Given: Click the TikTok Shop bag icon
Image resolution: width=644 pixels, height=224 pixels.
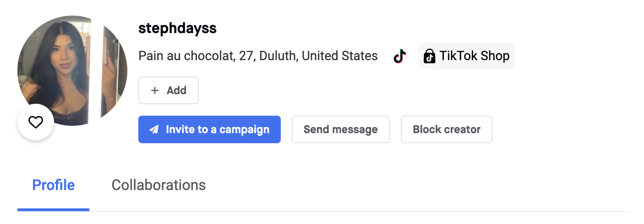Looking at the screenshot, I should point(429,56).
